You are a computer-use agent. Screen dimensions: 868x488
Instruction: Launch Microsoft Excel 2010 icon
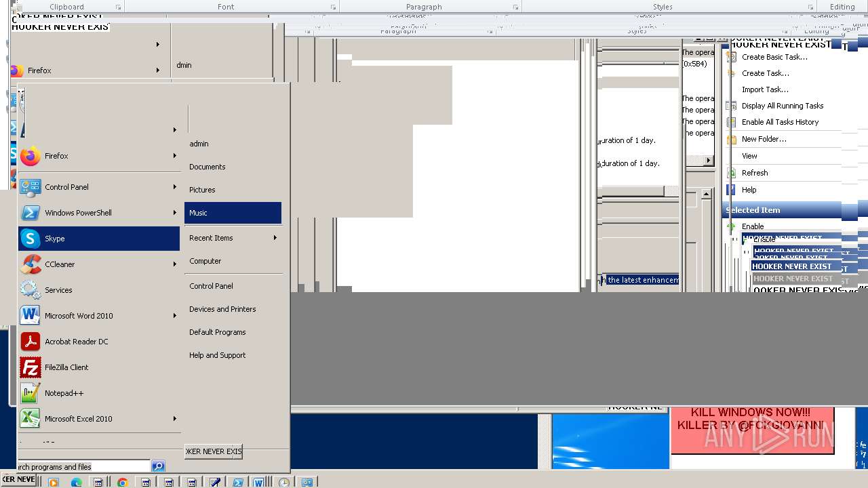31,419
